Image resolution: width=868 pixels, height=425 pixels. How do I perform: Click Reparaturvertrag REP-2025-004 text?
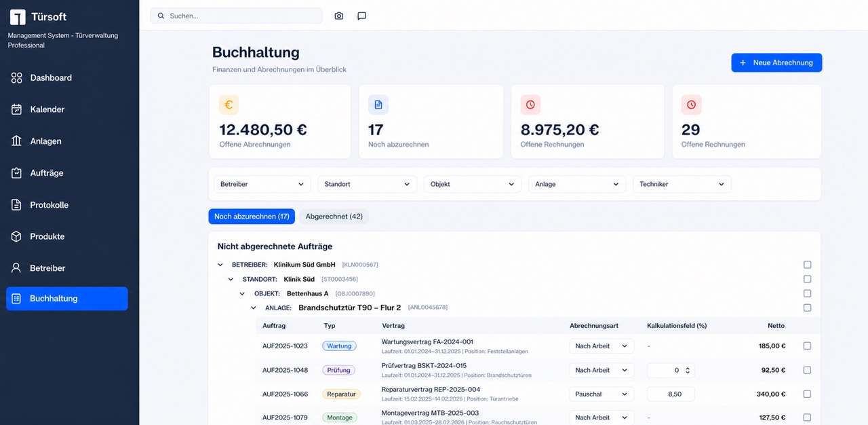pyautogui.click(x=431, y=390)
